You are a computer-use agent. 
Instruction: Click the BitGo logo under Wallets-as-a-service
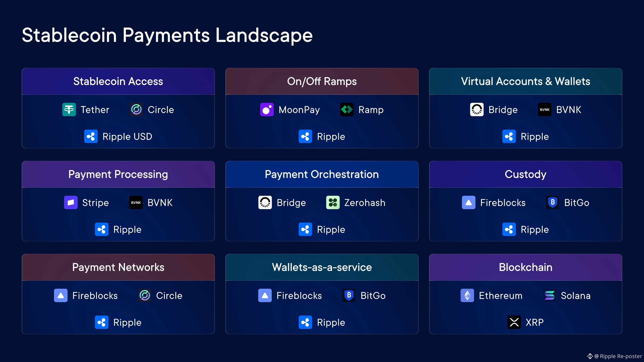tap(349, 296)
